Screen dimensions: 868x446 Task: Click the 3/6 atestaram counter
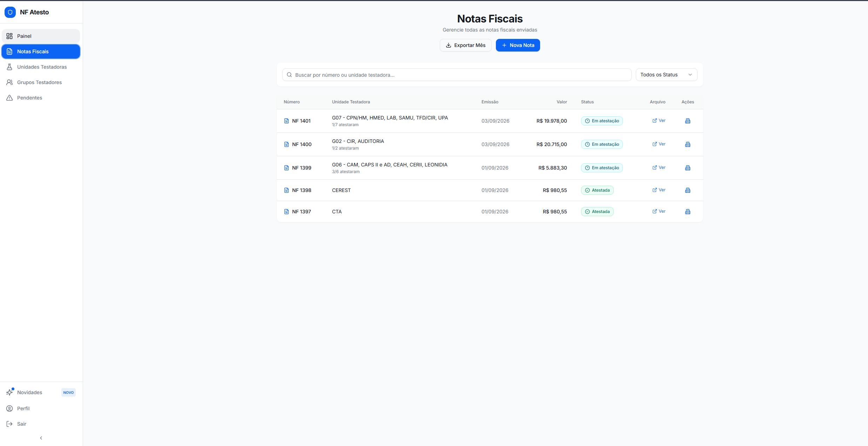pyautogui.click(x=346, y=172)
